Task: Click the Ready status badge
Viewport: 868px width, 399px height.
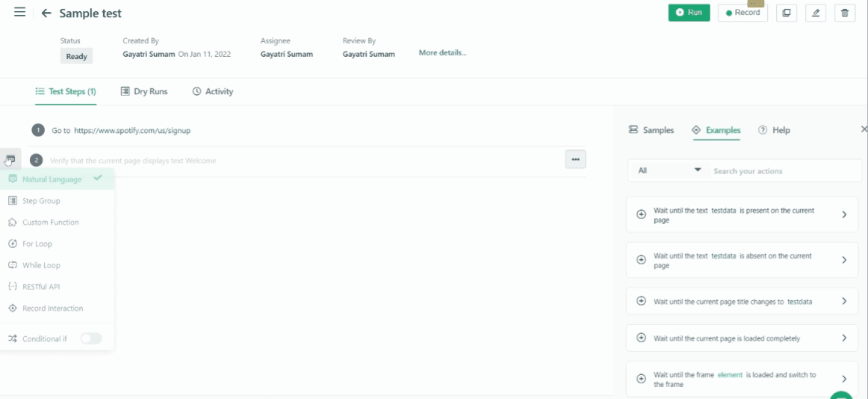Action: click(x=76, y=56)
